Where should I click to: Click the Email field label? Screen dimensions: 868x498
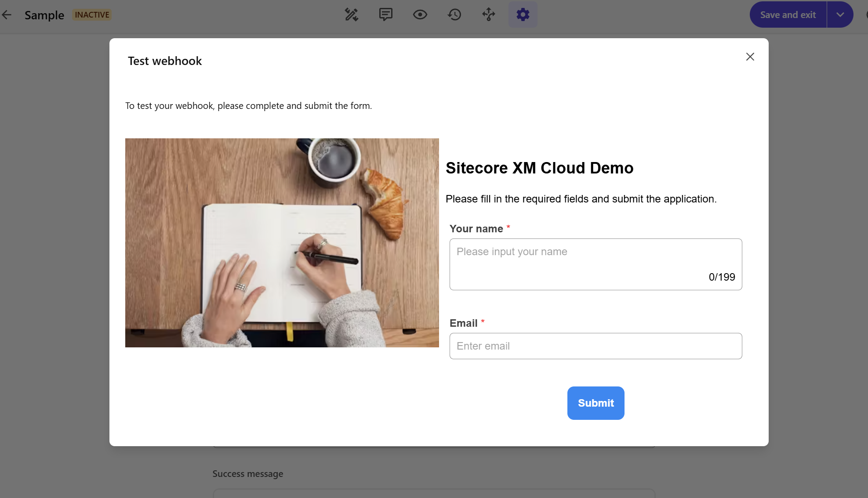point(464,323)
